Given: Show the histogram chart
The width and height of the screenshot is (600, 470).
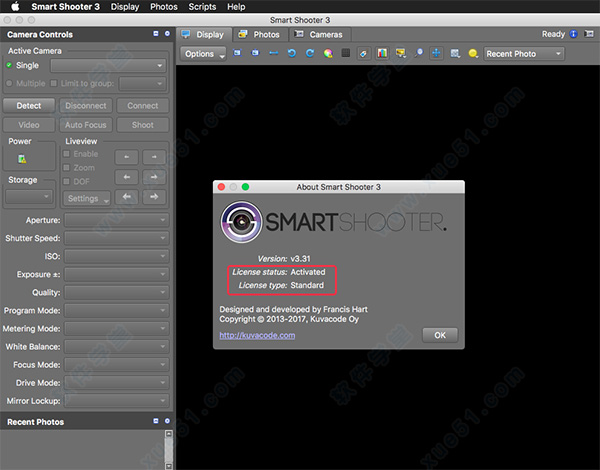Looking at the screenshot, I should coord(382,53).
